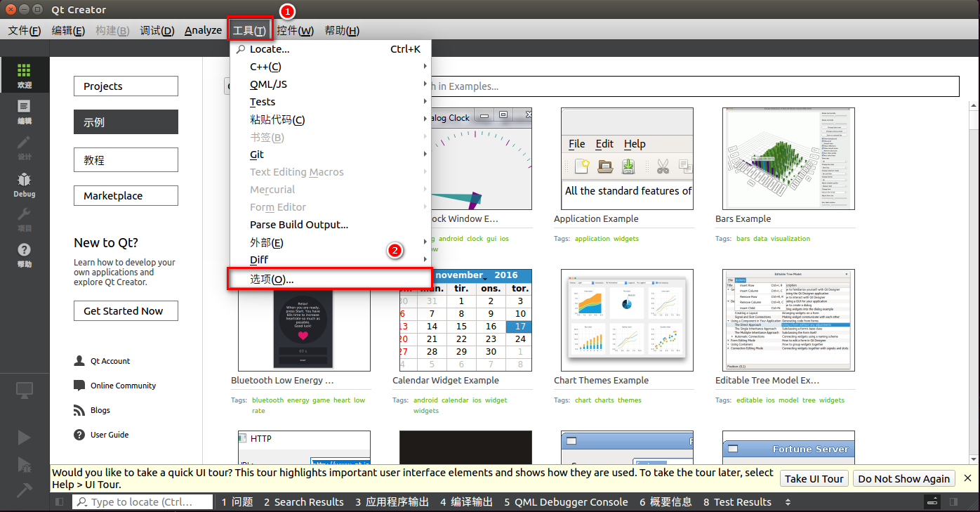The height and width of the screenshot is (512, 980).
Task: Click the progress details toggle icon
Action: (933, 502)
